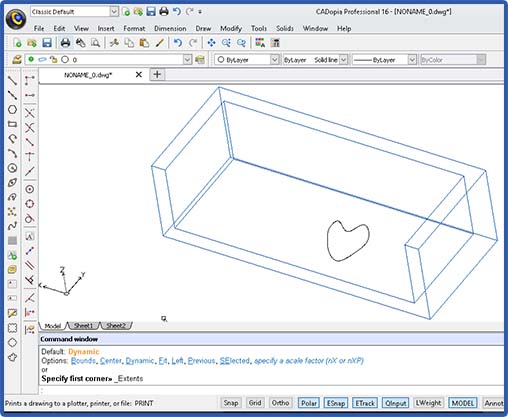Open the File menu
The image size is (508, 417).
(x=39, y=28)
